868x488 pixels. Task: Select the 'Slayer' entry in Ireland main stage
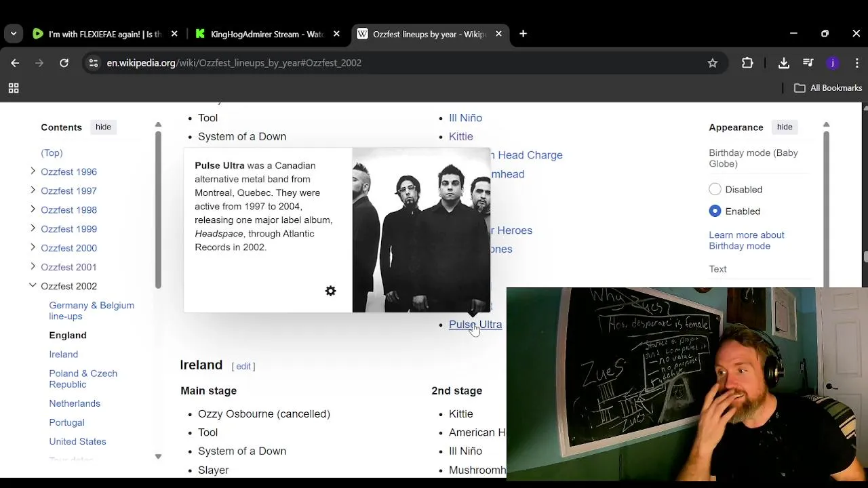(x=213, y=470)
